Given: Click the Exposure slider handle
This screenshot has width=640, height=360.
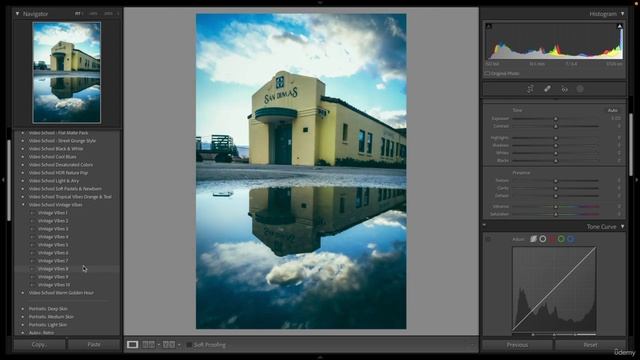Looking at the screenshot, I should click(556, 118).
